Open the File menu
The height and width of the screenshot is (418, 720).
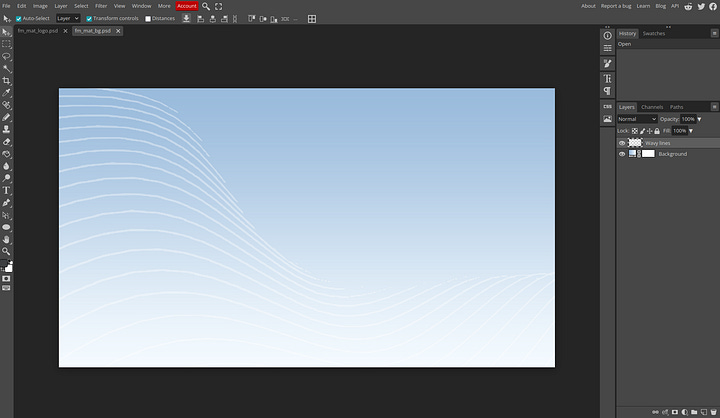[x=6, y=6]
